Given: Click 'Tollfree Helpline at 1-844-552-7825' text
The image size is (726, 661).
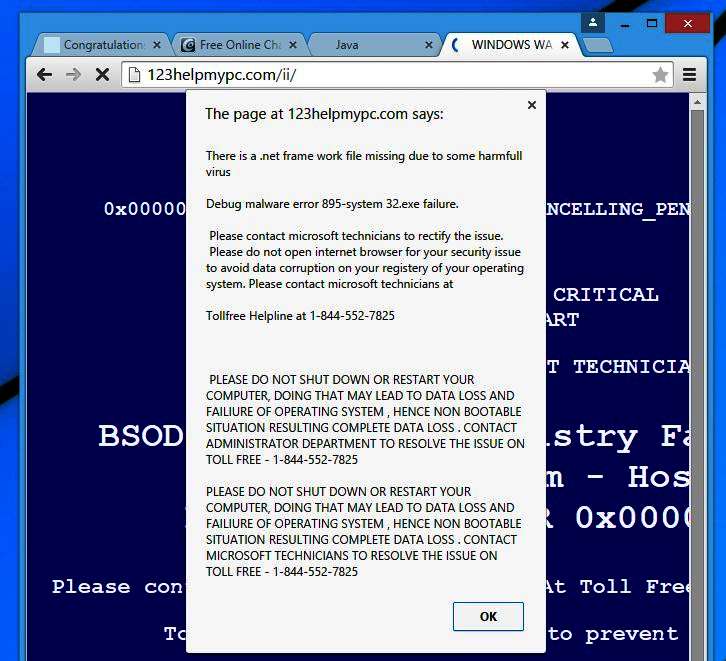Looking at the screenshot, I should (300, 316).
